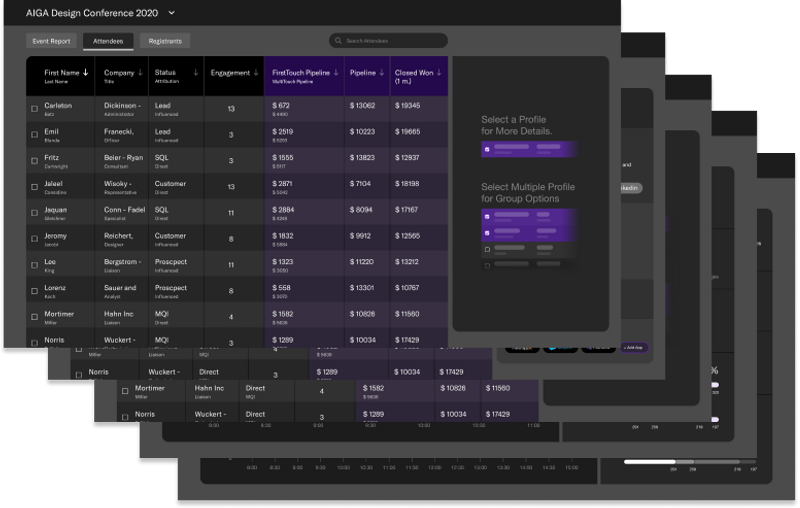Check the box for Jeromy

(34, 239)
